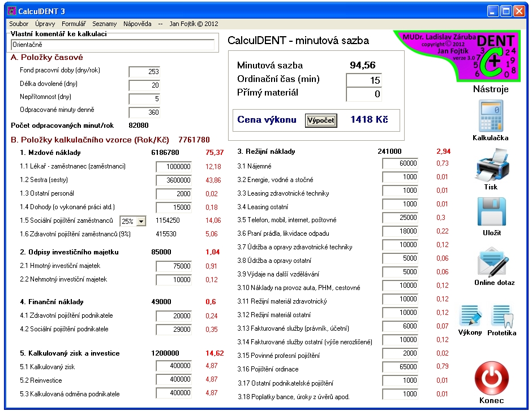Open the Formulář menu
532x411 pixels.
tap(74, 24)
